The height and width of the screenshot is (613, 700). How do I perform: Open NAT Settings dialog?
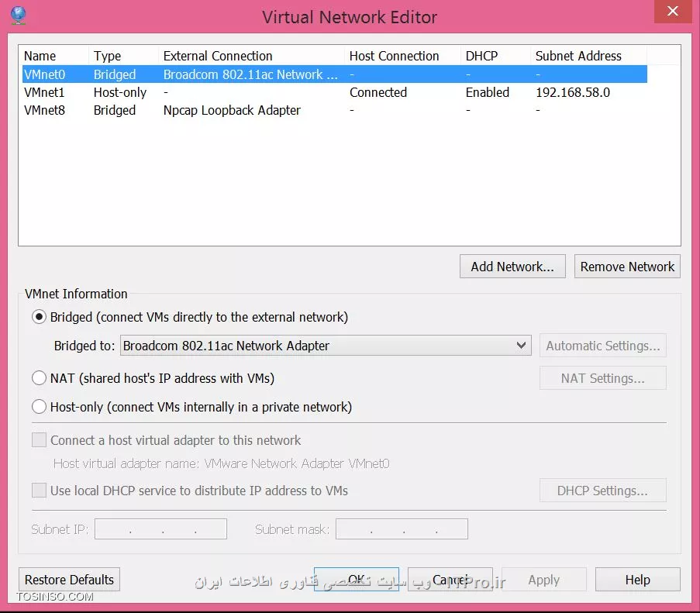coord(602,378)
